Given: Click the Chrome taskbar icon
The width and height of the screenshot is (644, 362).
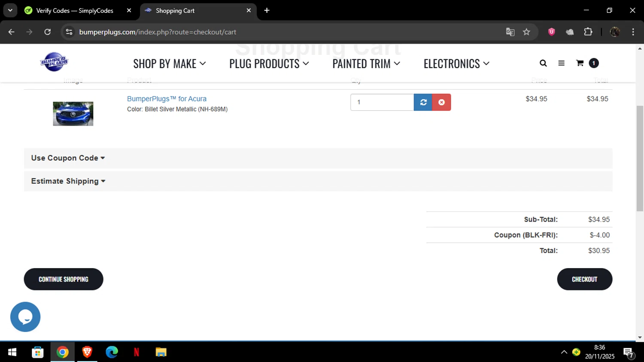Looking at the screenshot, I should (63, 352).
